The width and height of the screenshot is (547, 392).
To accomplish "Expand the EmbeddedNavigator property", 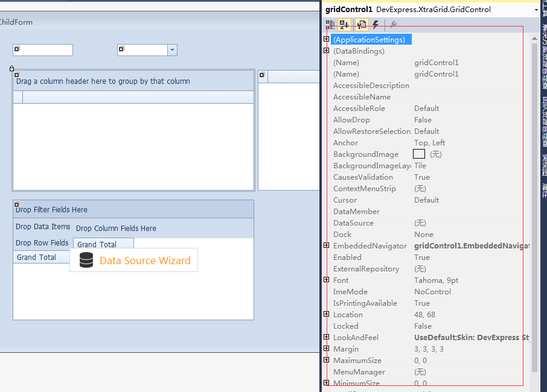I will (327, 245).
